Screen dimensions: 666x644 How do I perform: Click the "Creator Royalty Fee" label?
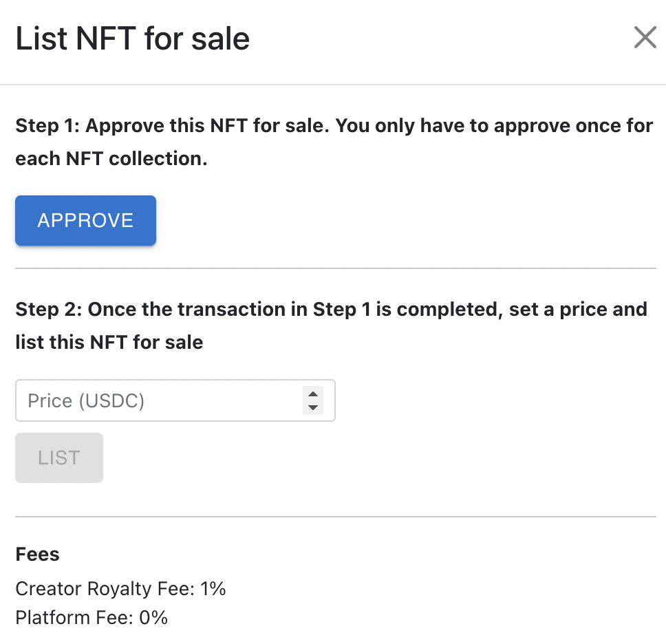pyautogui.click(x=105, y=589)
